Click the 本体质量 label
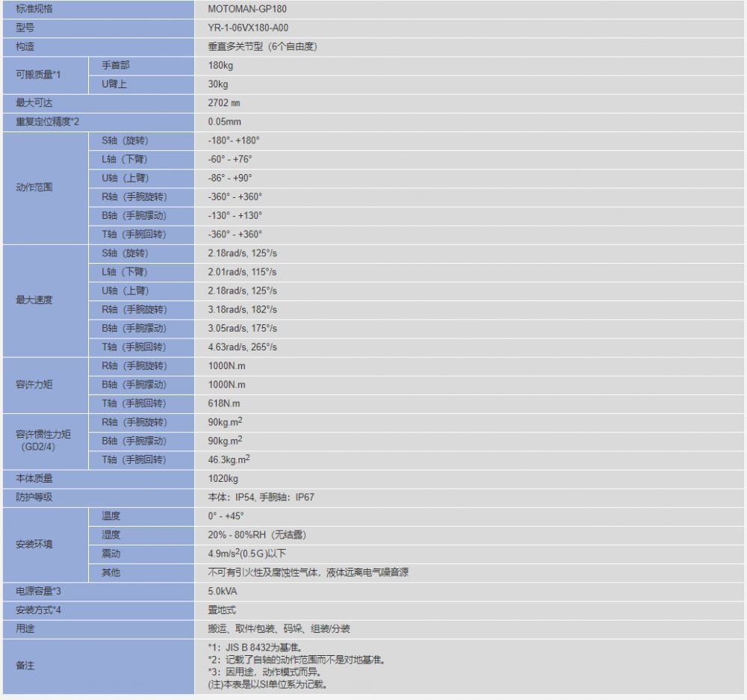 click(x=34, y=478)
